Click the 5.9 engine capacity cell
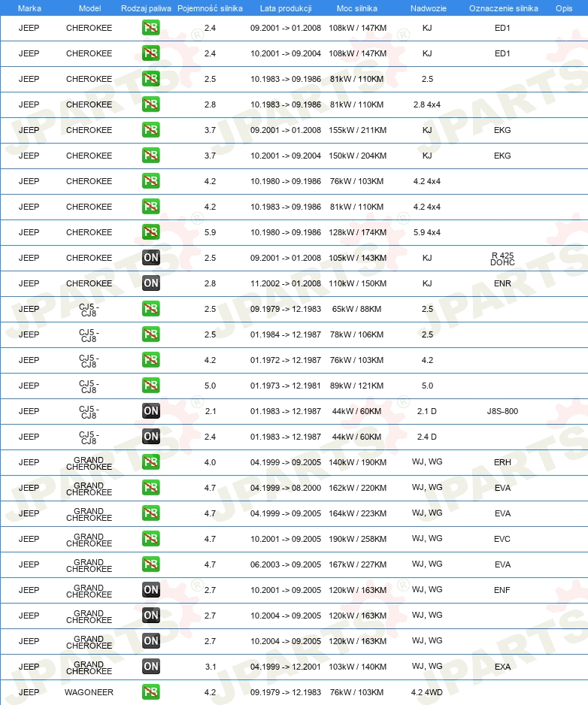Screen dimensions: 588x705 [210, 232]
